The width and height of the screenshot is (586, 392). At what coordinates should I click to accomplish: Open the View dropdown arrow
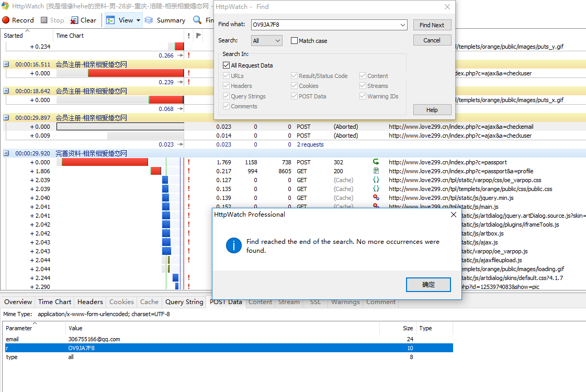[x=139, y=20]
